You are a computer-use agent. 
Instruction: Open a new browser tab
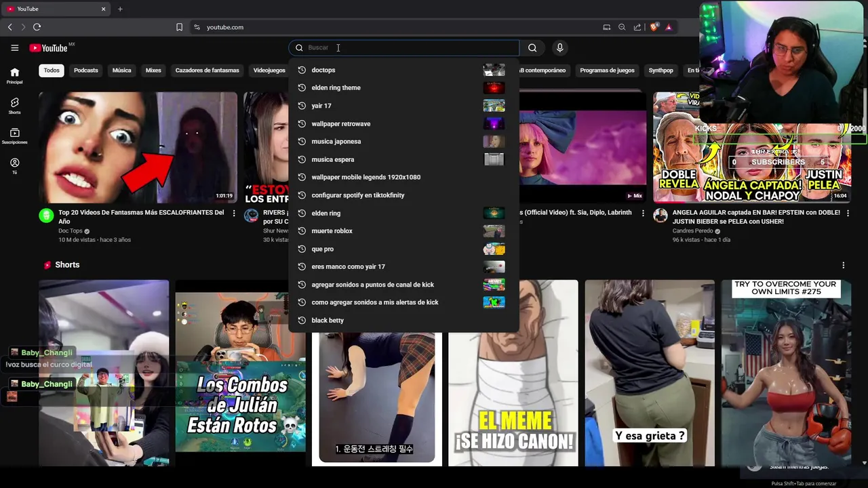point(120,9)
